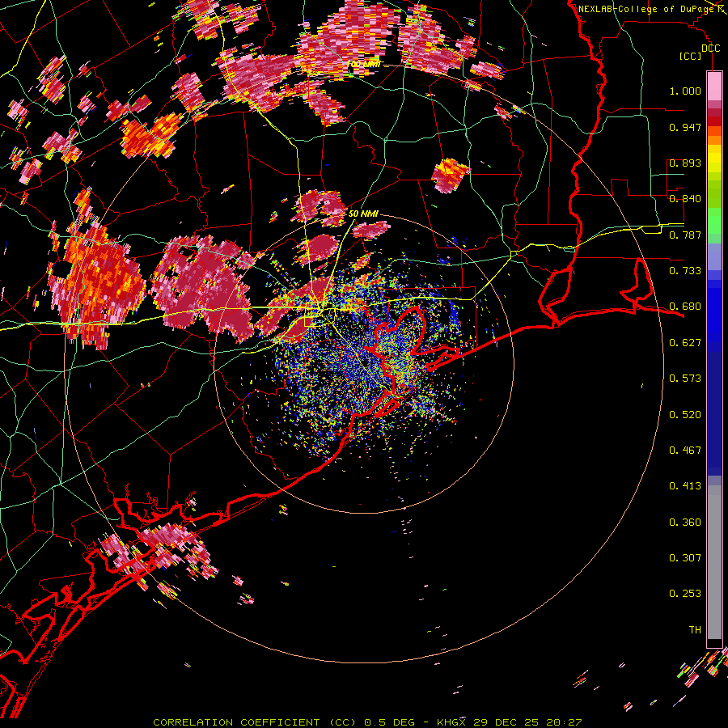Click the [CC] unit label

[690, 56]
